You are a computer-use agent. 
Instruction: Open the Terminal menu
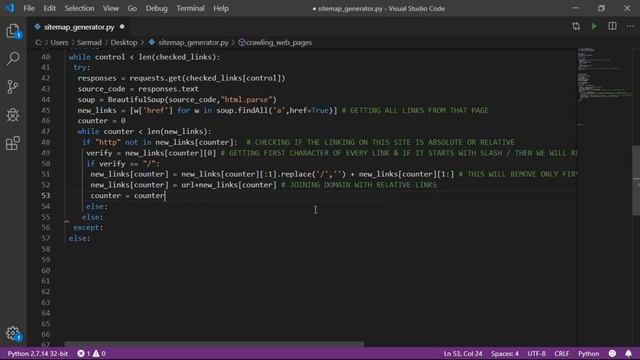tap(190, 8)
